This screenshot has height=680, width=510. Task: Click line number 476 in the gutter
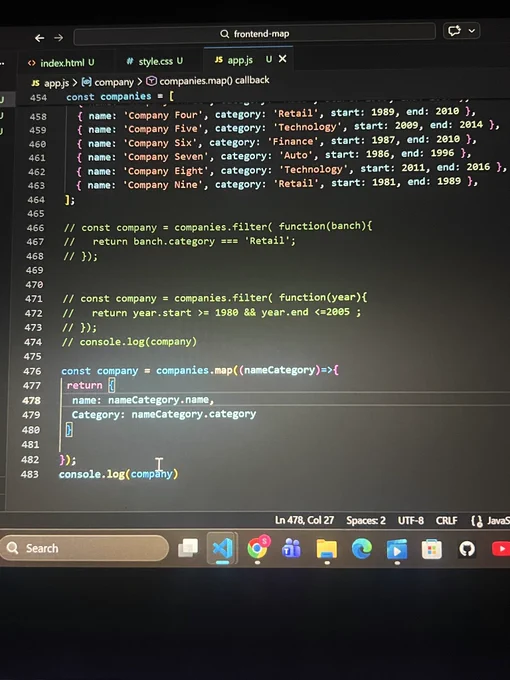(32, 371)
